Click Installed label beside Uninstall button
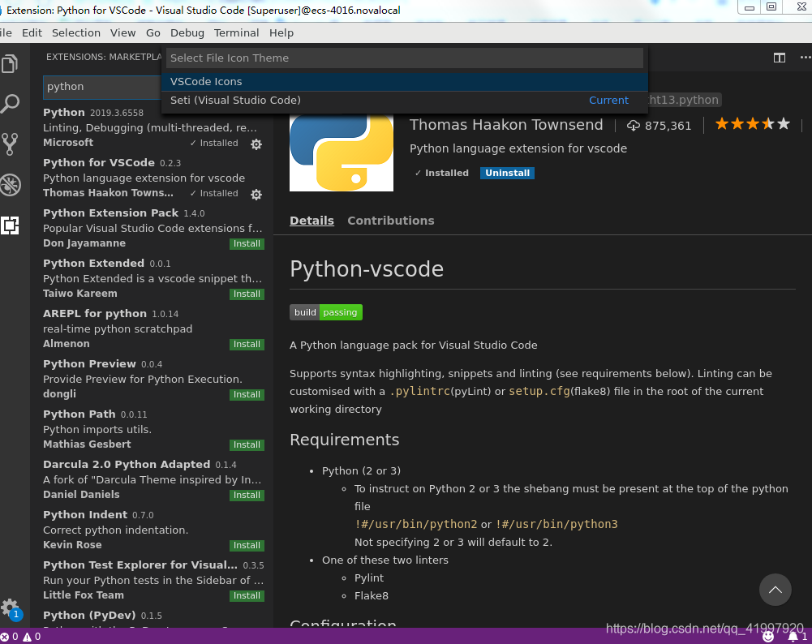 pos(442,173)
